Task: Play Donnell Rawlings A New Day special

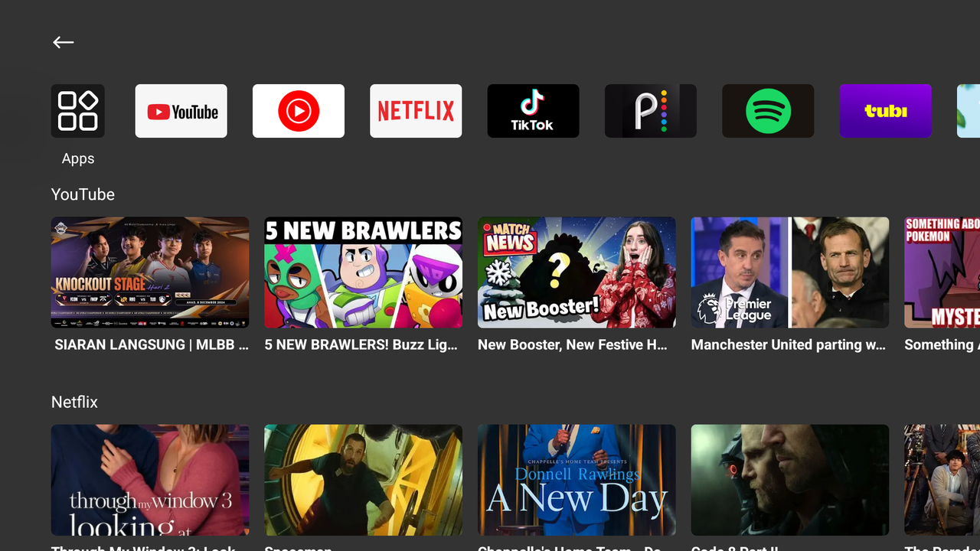Action: click(577, 480)
